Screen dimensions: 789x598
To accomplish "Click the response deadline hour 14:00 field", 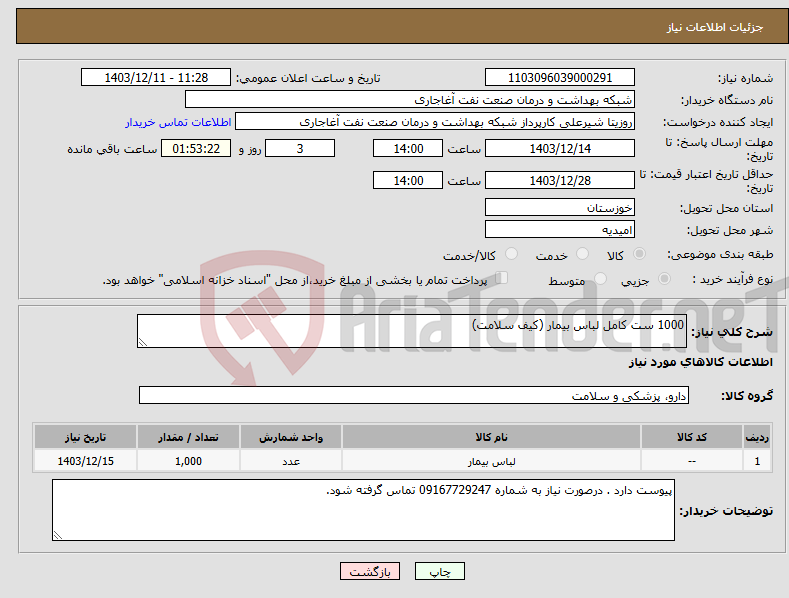I will (x=408, y=148).
